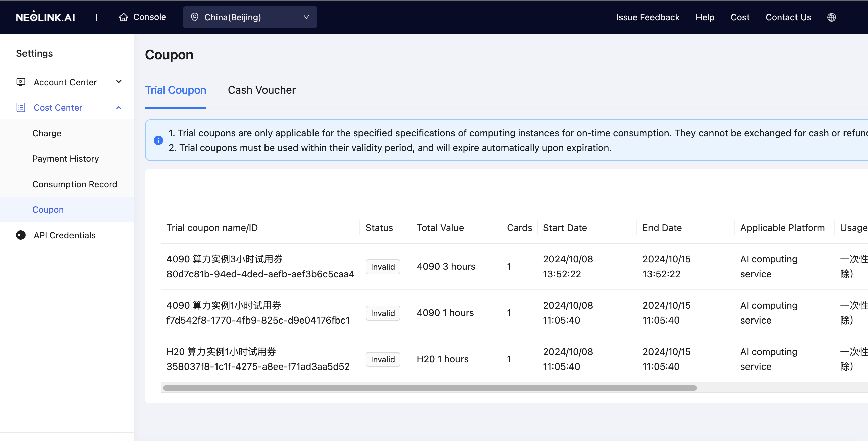Click AI computing service in H20 row

coord(769,359)
